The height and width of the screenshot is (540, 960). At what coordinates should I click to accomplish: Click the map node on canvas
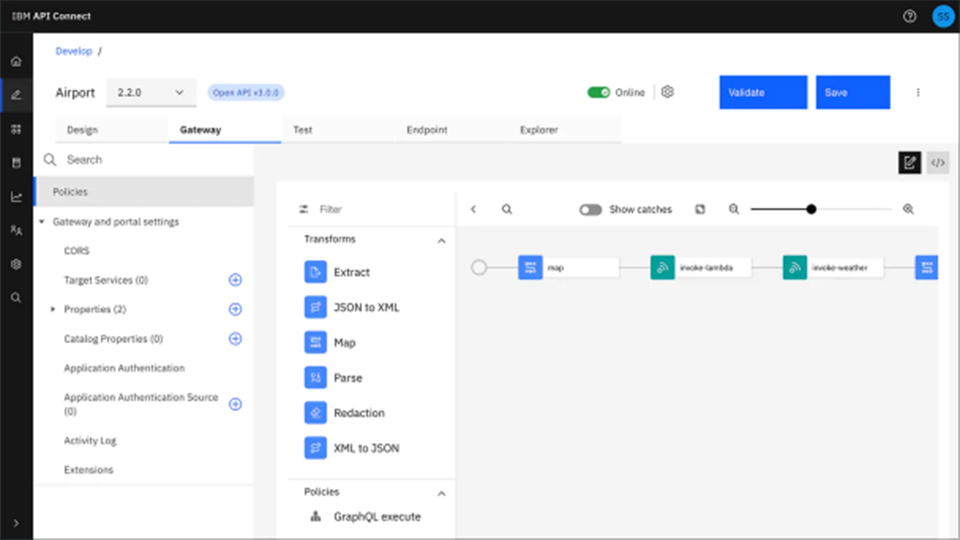click(568, 268)
